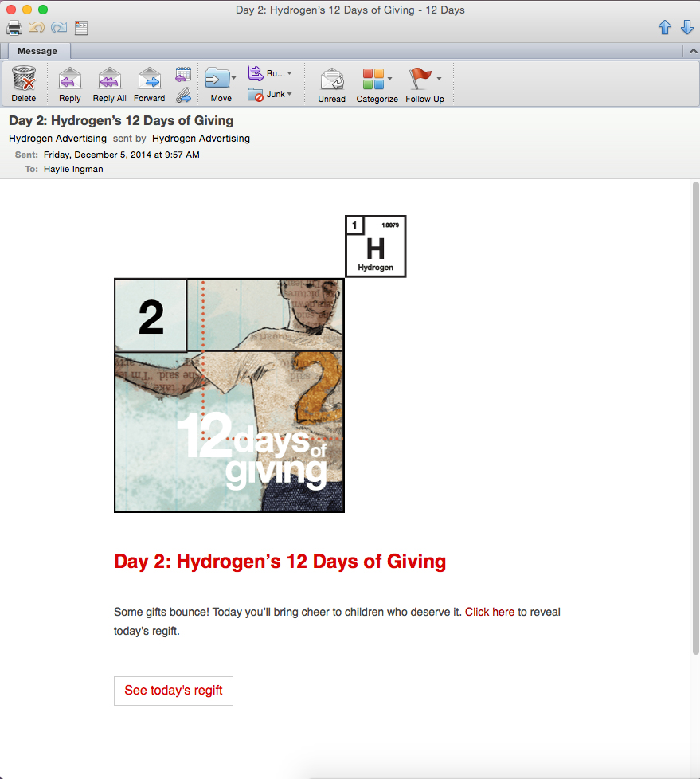
Task: Click the Rules icon
Action: [256, 73]
